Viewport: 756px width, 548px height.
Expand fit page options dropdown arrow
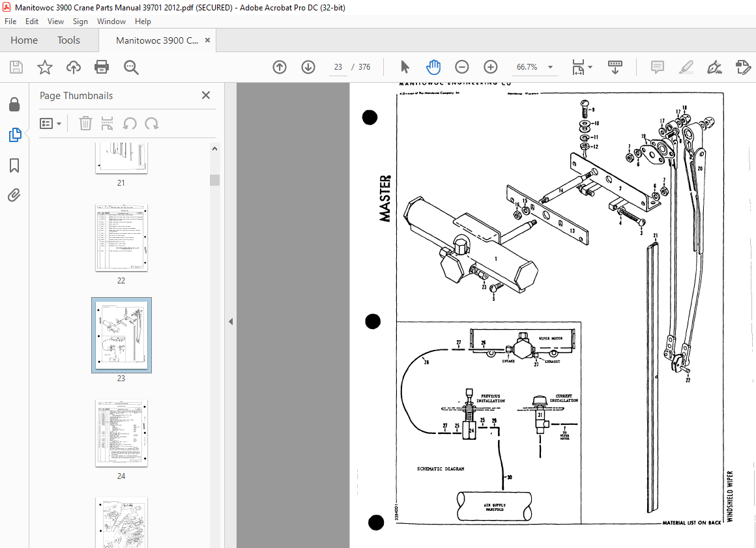tap(590, 67)
